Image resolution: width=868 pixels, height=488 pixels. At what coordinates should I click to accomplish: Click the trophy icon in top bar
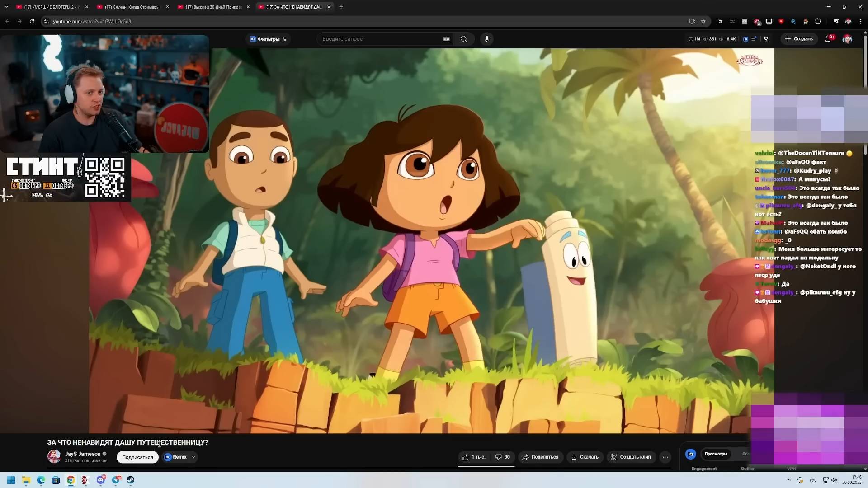(766, 39)
